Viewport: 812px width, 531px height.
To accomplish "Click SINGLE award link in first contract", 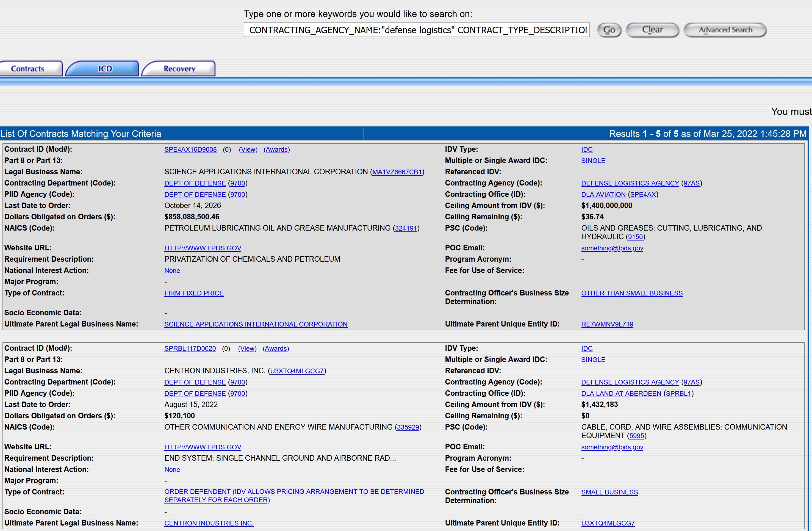I will click(x=593, y=161).
